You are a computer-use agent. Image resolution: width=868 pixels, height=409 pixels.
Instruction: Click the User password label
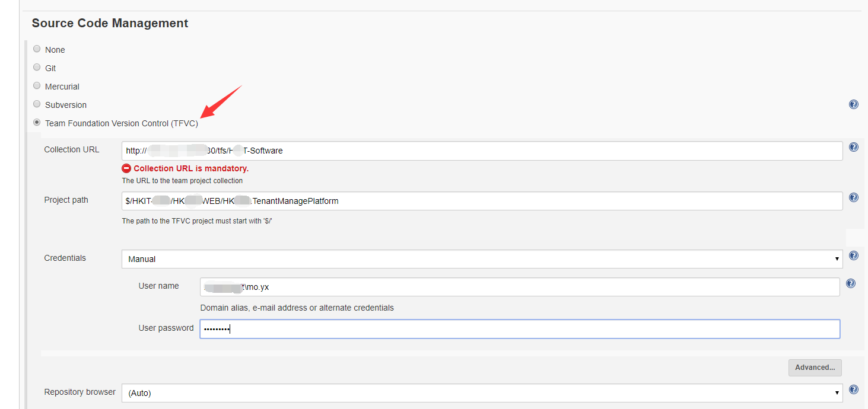point(166,328)
